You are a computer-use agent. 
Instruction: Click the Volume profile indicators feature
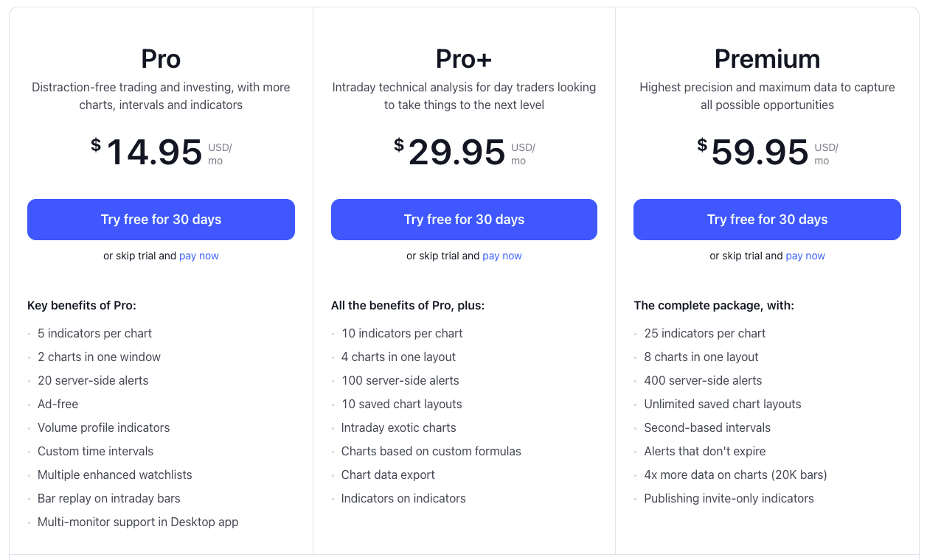coord(103,427)
